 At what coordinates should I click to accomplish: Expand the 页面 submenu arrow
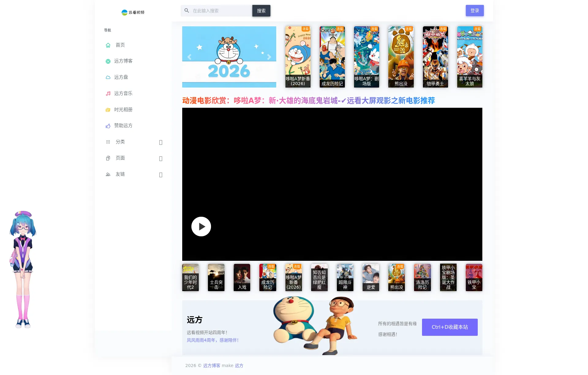coord(161,159)
